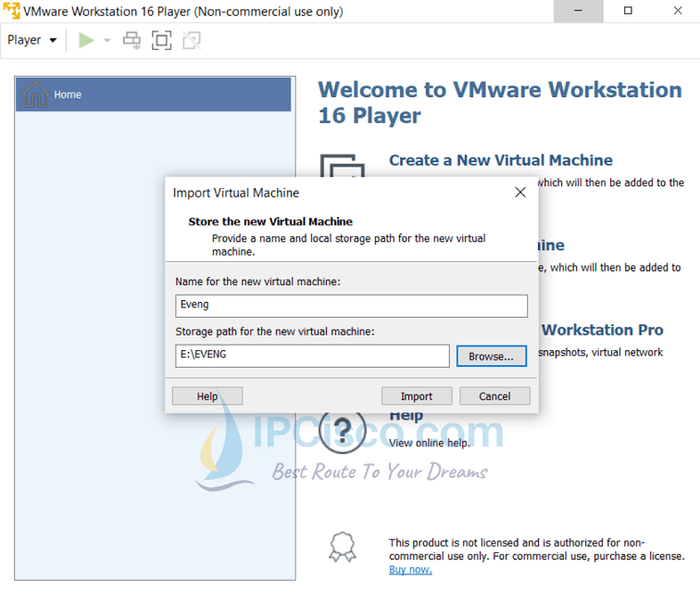Click the dialog Help button

pyautogui.click(x=207, y=397)
